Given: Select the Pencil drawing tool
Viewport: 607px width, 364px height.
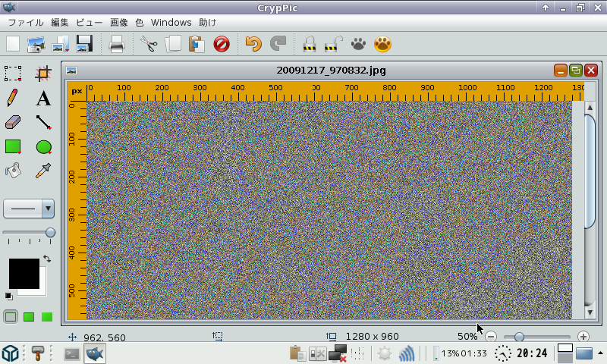Looking at the screenshot, I should pyautogui.click(x=13, y=98).
